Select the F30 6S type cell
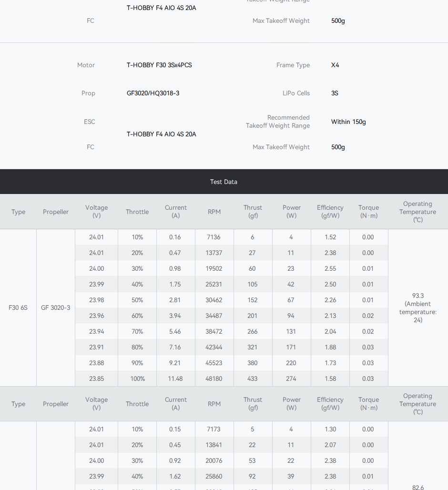Screen dimensions: 448x490 [18, 307]
